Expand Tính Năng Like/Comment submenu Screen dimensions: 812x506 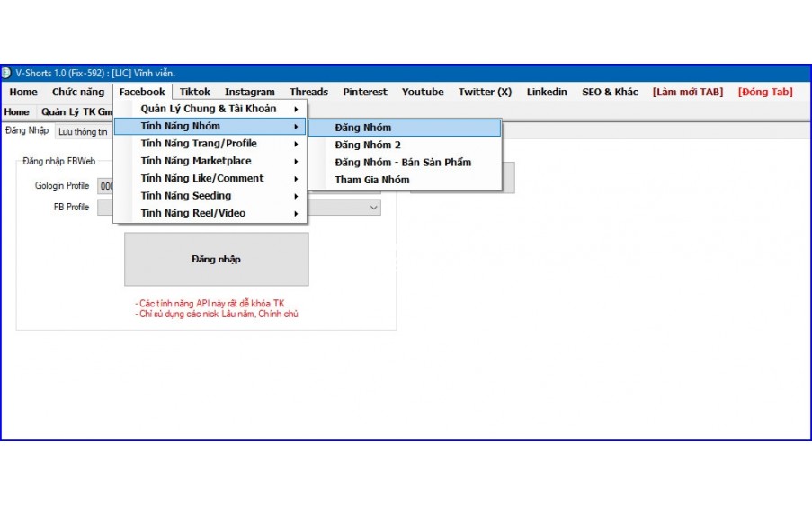[x=210, y=179]
